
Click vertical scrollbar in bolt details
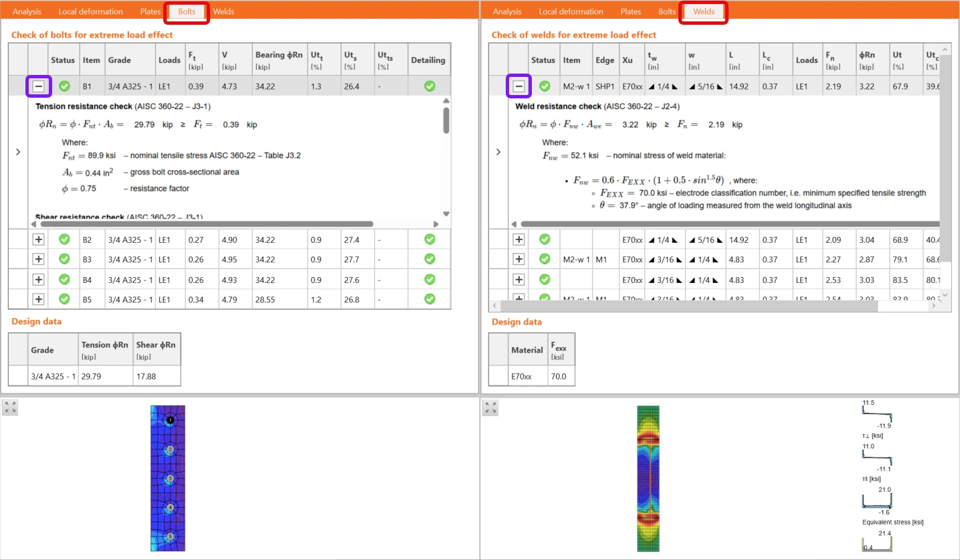(x=446, y=120)
